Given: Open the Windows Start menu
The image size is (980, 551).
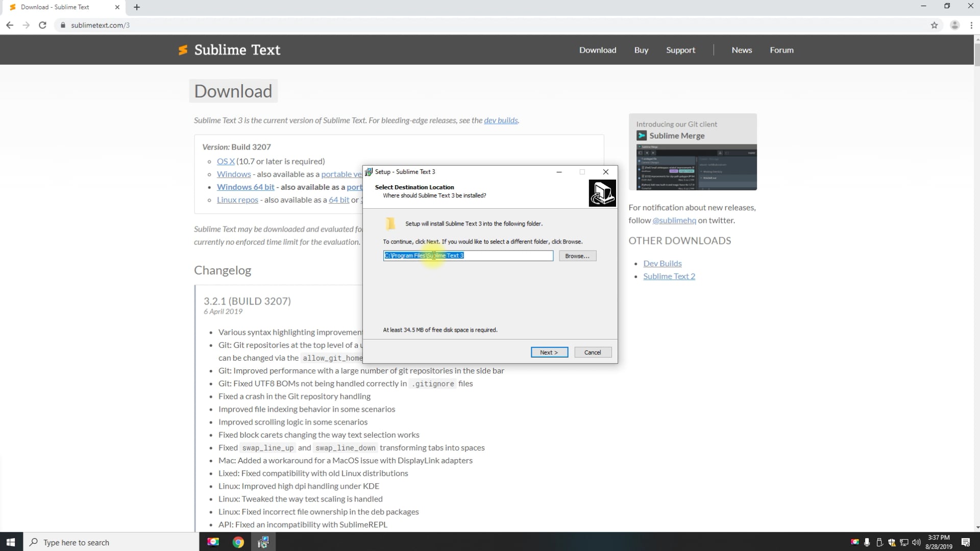Looking at the screenshot, I should [11, 542].
